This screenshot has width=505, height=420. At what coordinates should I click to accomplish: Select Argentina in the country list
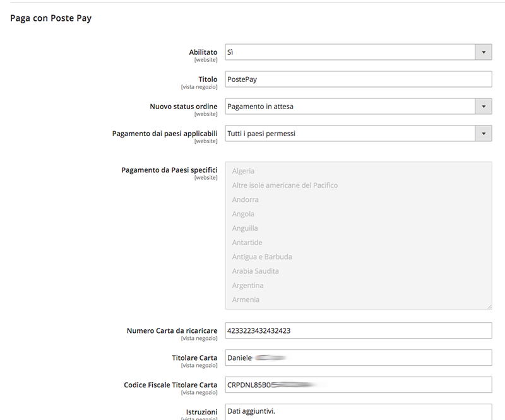pyautogui.click(x=247, y=286)
